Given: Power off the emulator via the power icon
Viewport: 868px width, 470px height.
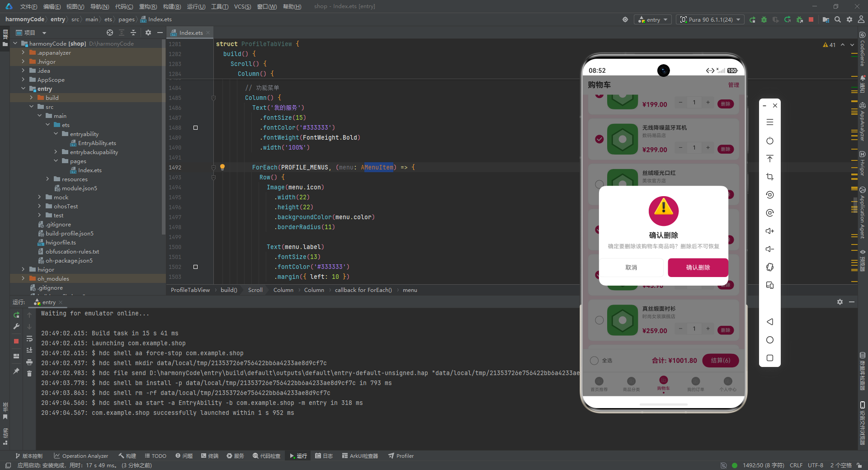Looking at the screenshot, I should (x=770, y=141).
